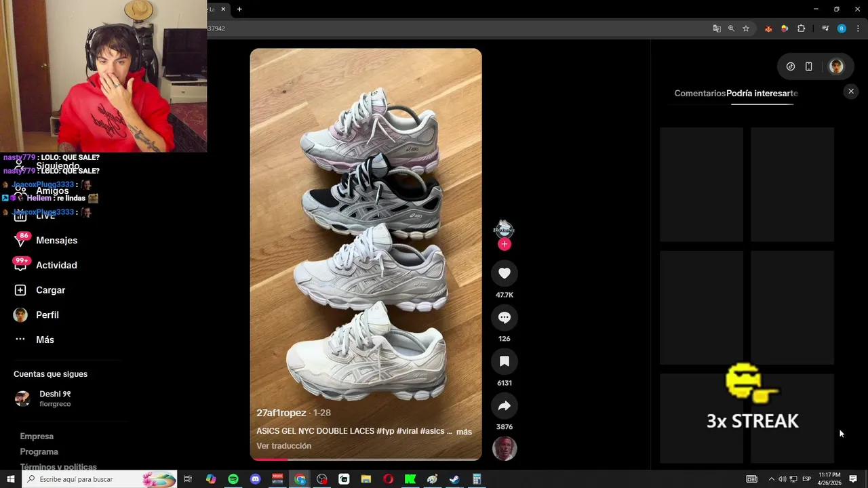Click the zoom magnifier in address bar
868x488 pixels.
[x=731, y=28]
